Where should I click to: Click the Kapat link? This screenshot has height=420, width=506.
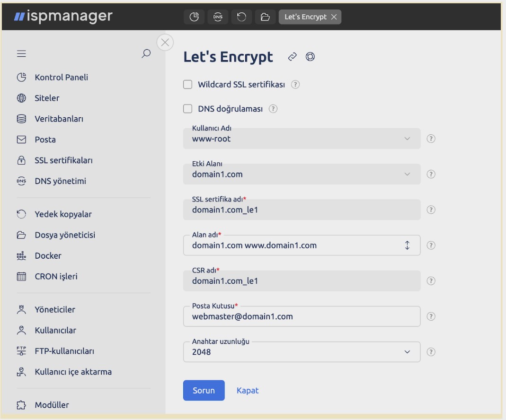click(x=248, y=391)
